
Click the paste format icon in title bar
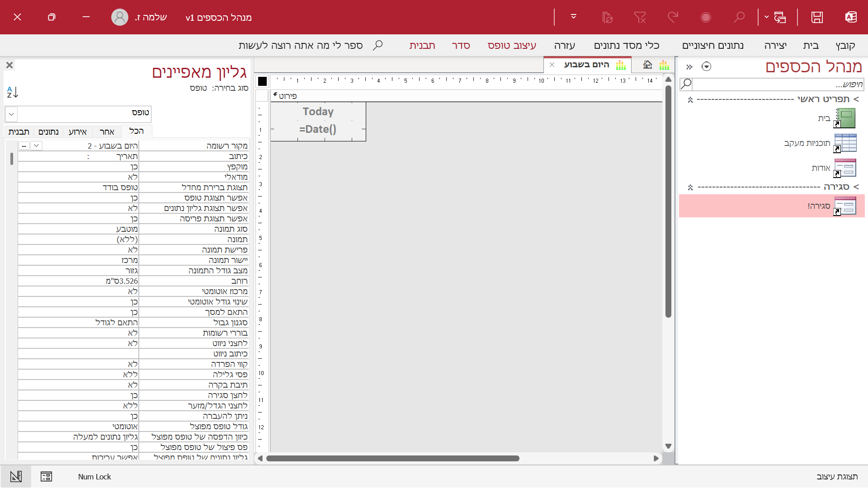pos(607,17)
